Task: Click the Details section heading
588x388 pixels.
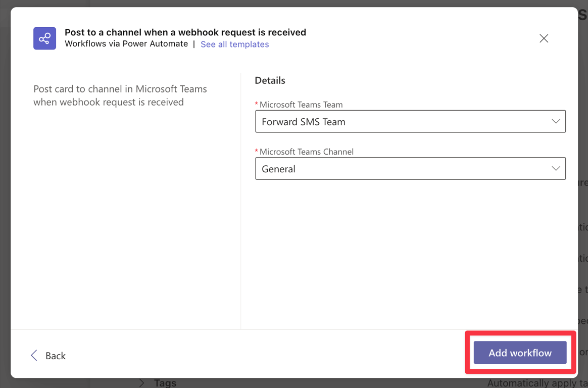Action: (x=270, y=80)
